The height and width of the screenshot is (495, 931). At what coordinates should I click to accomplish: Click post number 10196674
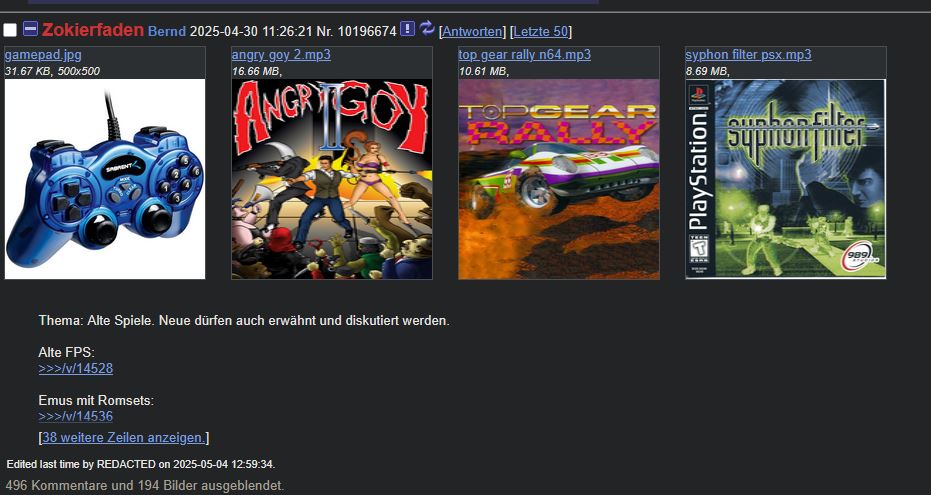pyautogui.click(x=367, y=31)
